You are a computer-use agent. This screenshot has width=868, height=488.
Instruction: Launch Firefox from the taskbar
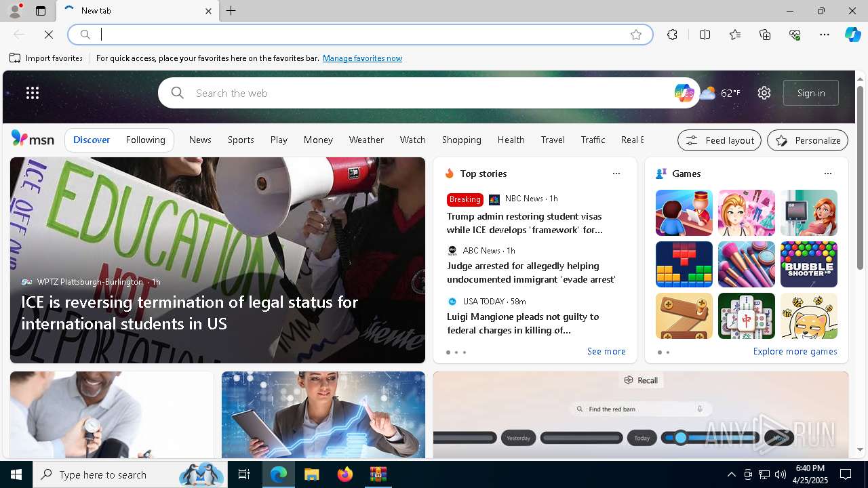(344, 474)
